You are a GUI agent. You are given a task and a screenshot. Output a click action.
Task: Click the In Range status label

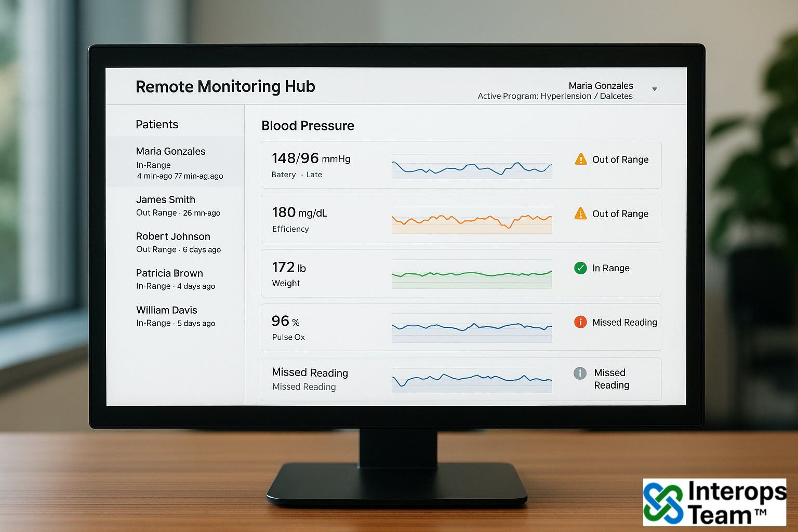point(610,268)
